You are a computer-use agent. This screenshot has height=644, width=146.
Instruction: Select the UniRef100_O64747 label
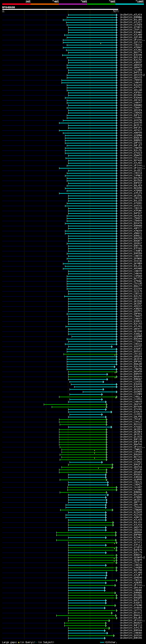tap(131, 404)
